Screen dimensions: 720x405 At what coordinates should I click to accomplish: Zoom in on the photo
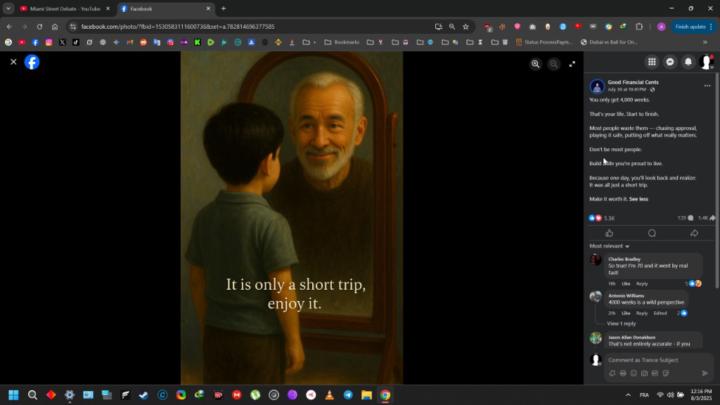[535, 64]
